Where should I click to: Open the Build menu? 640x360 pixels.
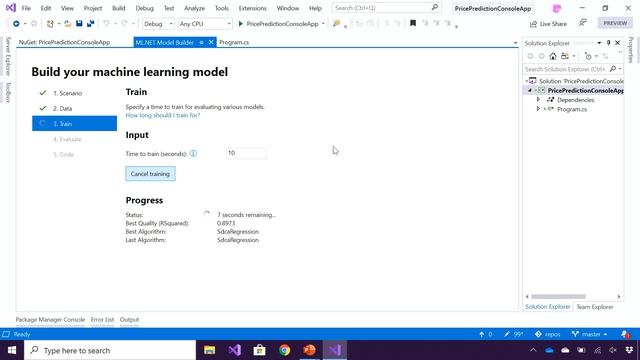[119, 8]
